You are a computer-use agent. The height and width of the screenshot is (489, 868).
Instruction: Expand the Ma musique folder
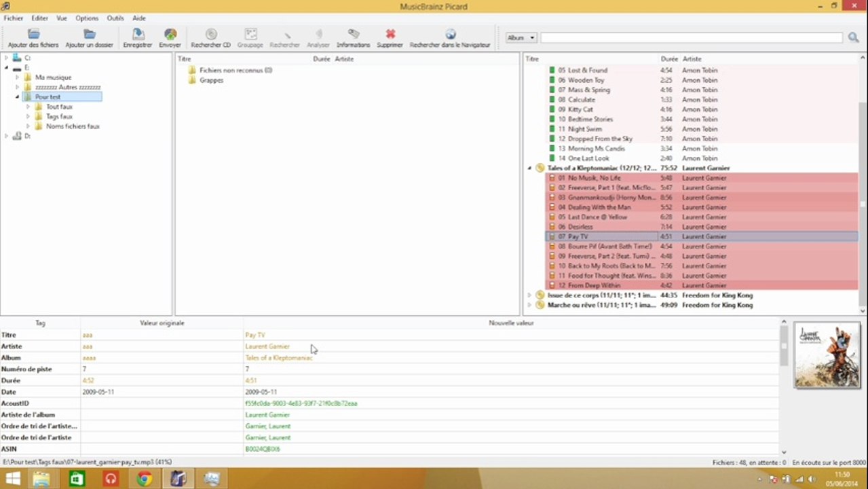17,77
